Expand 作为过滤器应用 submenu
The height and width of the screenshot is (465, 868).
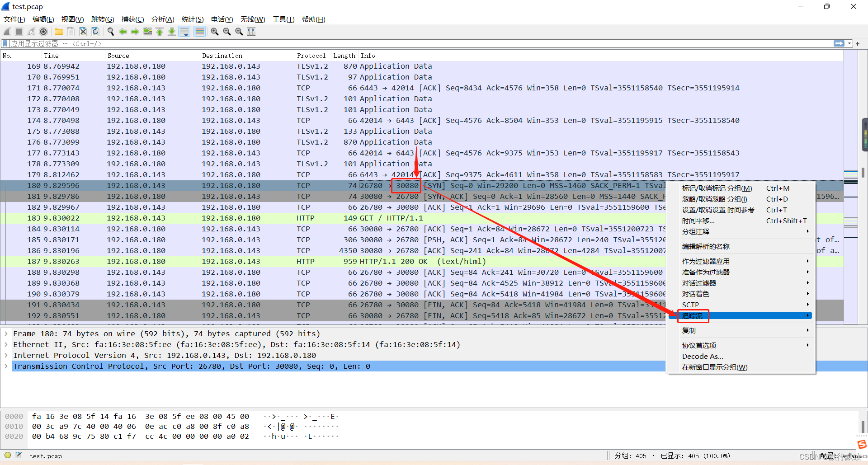741,262
